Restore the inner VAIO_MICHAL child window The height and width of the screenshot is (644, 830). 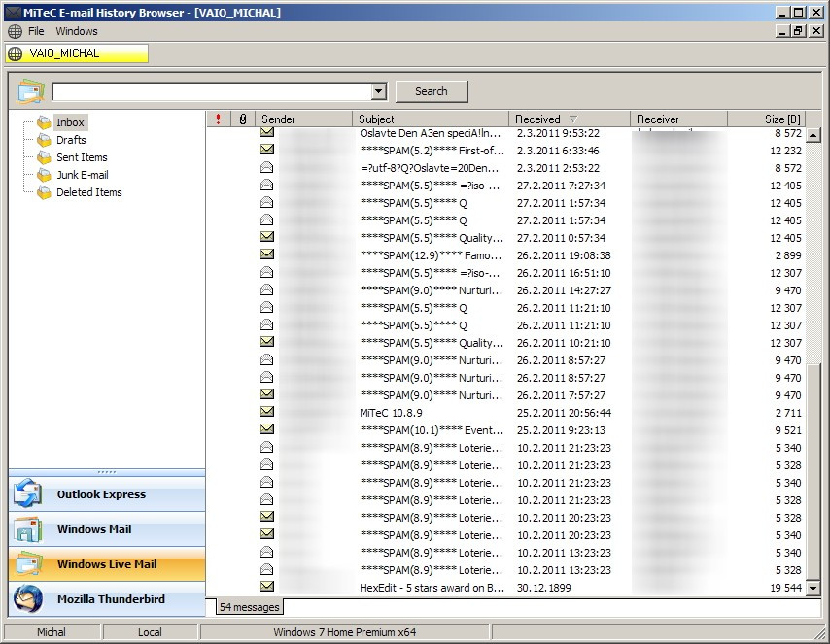(798, 31)
